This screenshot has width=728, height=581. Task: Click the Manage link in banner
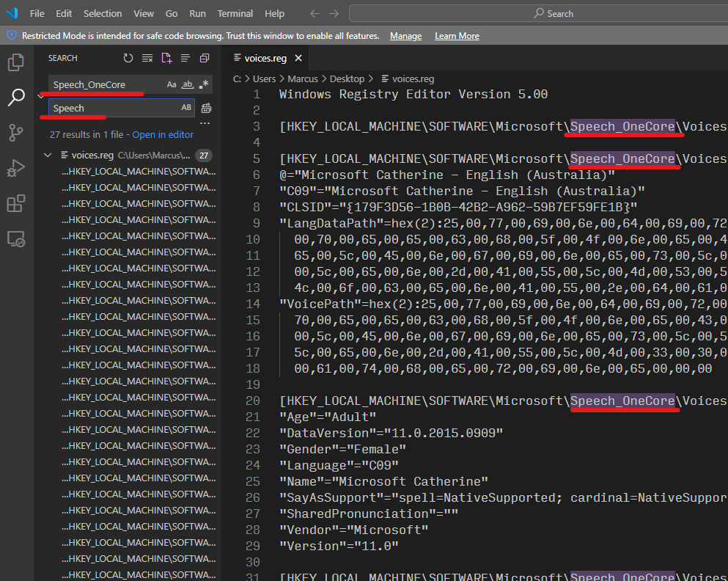click(405, 36)
